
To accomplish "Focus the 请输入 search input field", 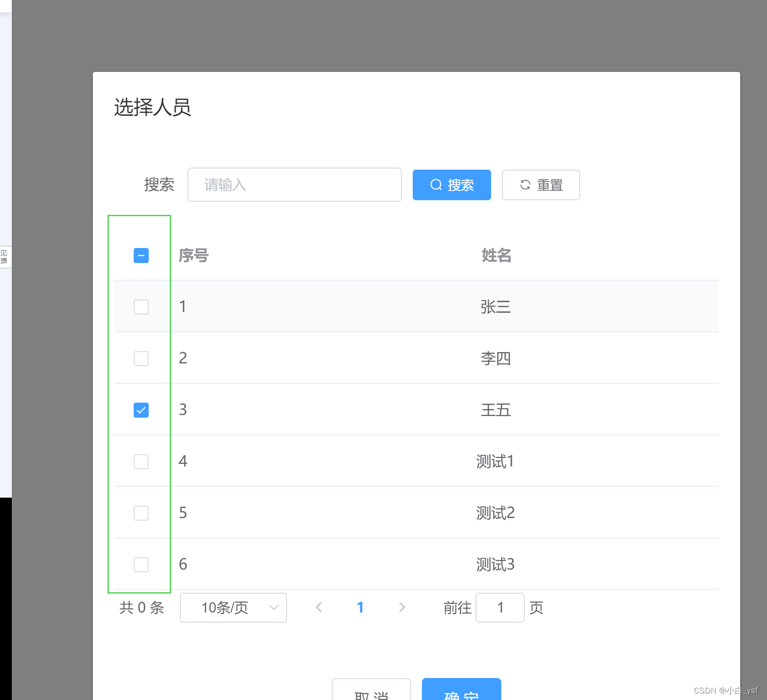I will (295, 185).
